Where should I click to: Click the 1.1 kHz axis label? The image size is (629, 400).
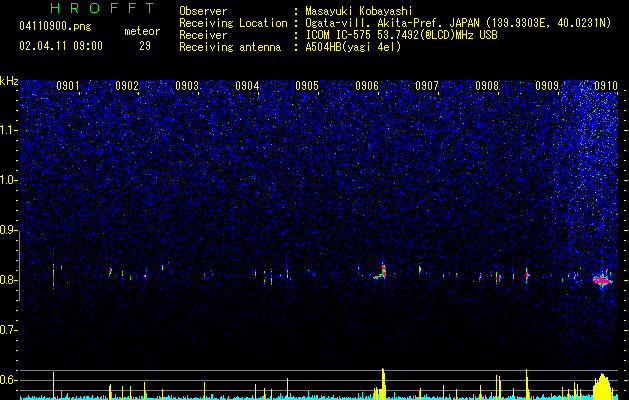pyautogui.click(x=9, y=130)
